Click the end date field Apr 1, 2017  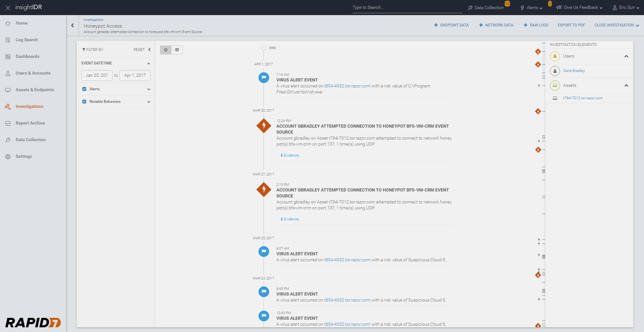[135, 75]
